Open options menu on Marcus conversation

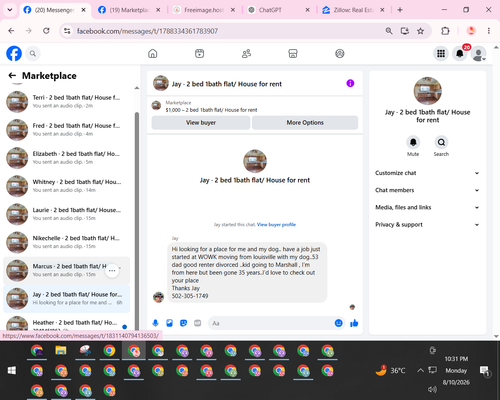112,271
